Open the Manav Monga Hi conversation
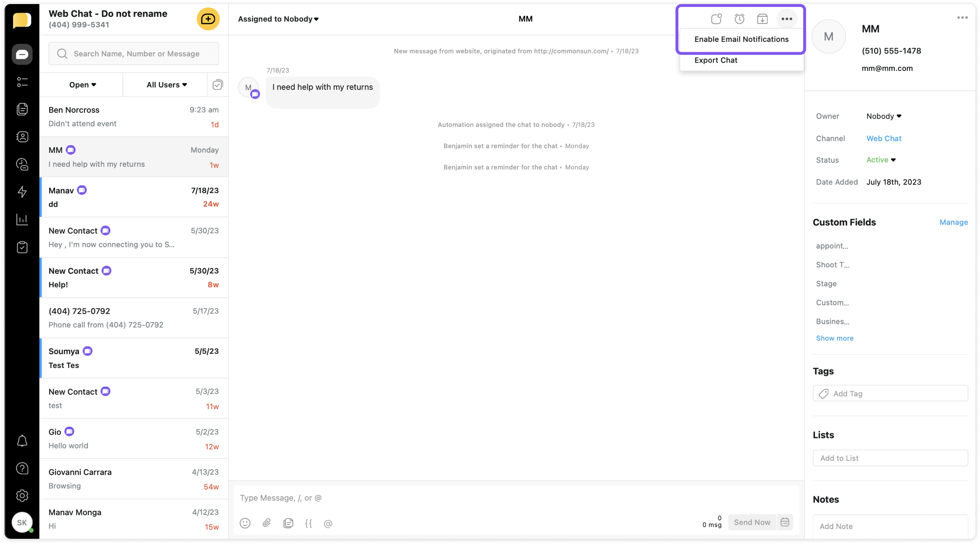Image resolution: width=980 pixels, height=544 pixels. pos(133,519)
